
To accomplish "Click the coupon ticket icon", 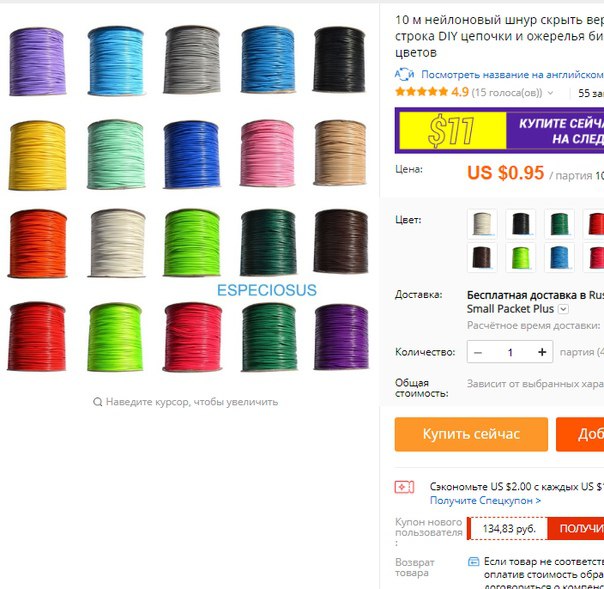I will click(404, 487).
